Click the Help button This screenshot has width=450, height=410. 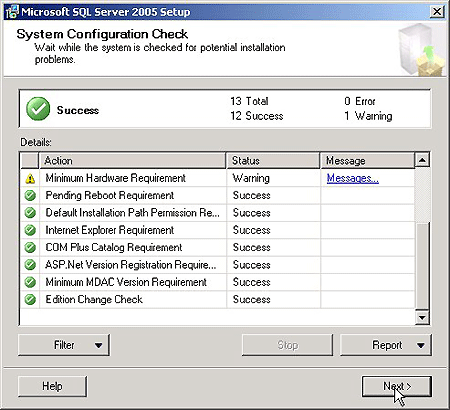pyautogui.click(x=52, y=386)
